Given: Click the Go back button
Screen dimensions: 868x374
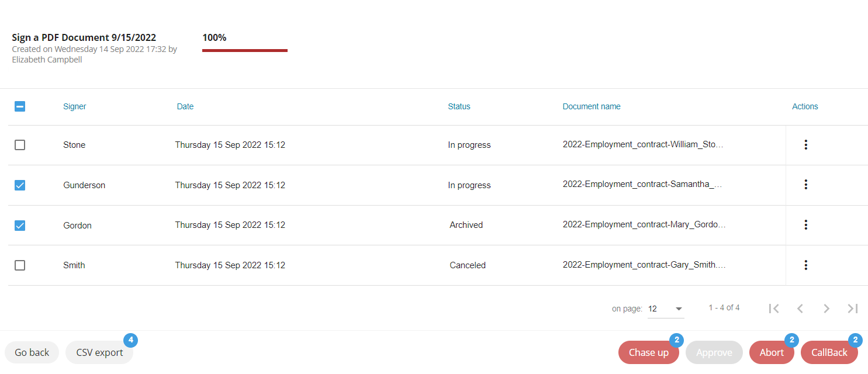Looking at the screenshot, I should click(32, 352).
